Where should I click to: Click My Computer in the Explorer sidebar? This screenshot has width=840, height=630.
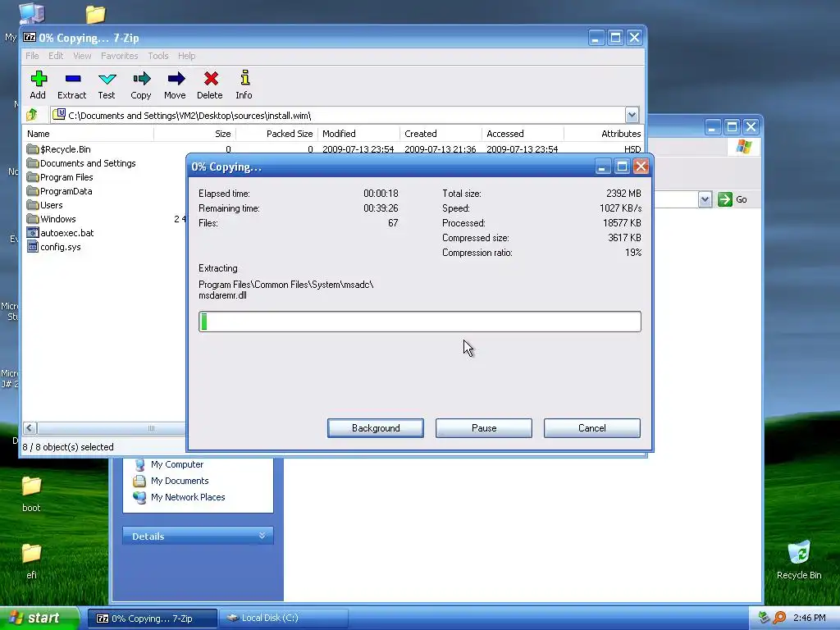click(x=169, y=464)
